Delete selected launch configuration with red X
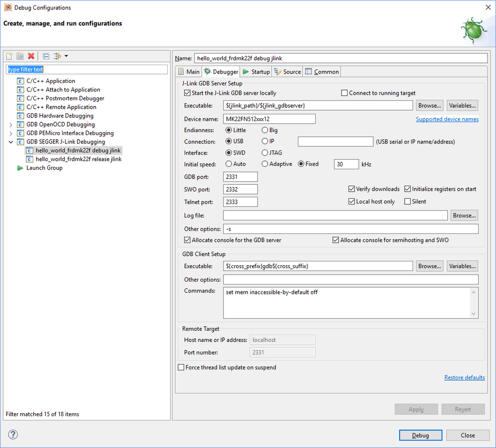 (x=31, y=56)
